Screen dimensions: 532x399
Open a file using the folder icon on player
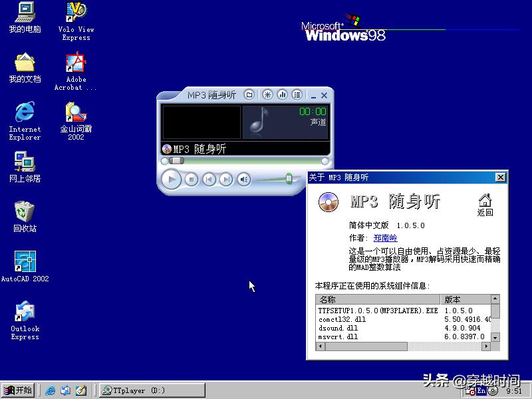(x=249, y=94)
